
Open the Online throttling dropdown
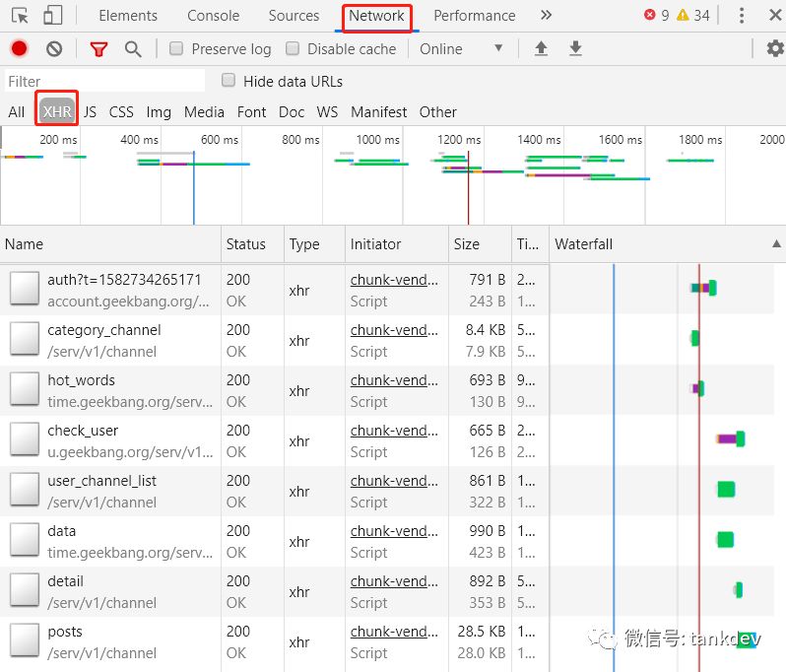coord(461,48)
